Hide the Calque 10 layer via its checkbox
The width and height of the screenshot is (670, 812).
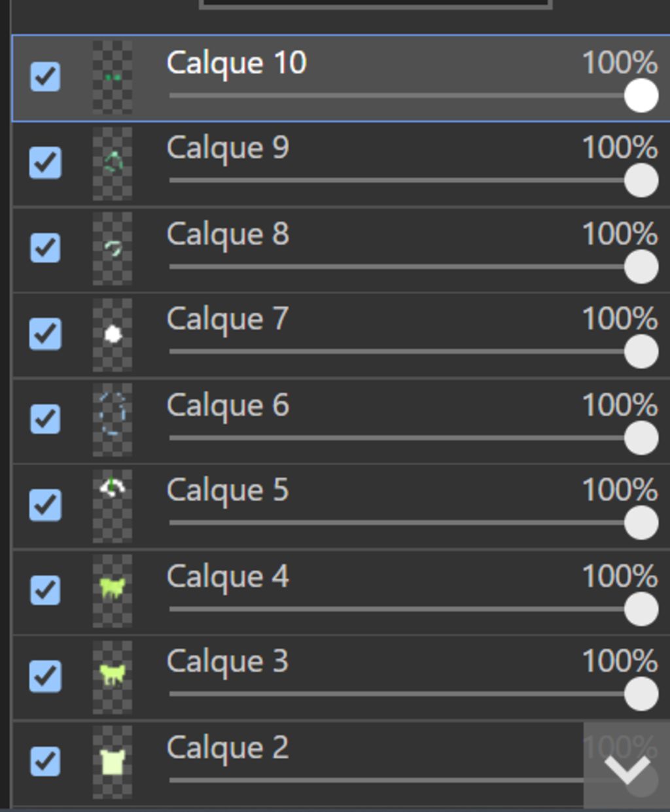point(46,77)
